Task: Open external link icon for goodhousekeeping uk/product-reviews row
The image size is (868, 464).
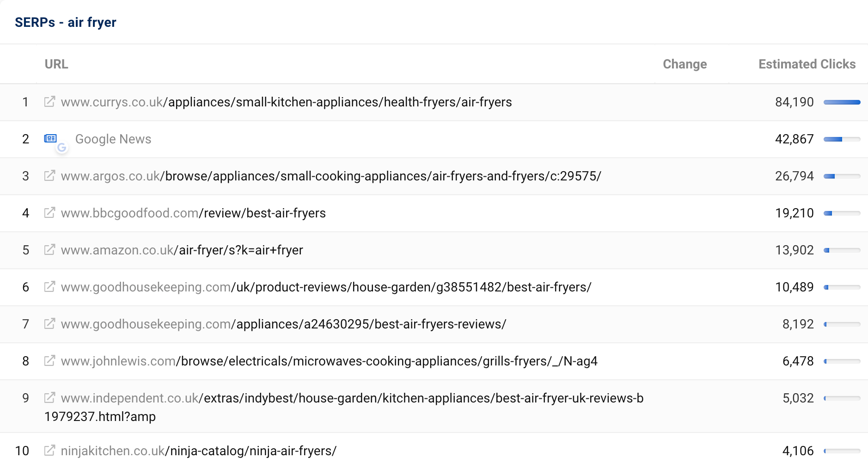Action: (49, 286)
